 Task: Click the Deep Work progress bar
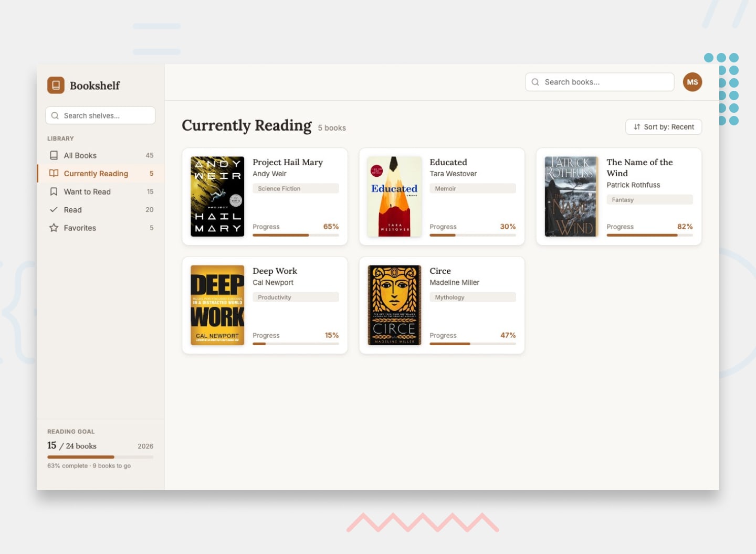point(296,344)
